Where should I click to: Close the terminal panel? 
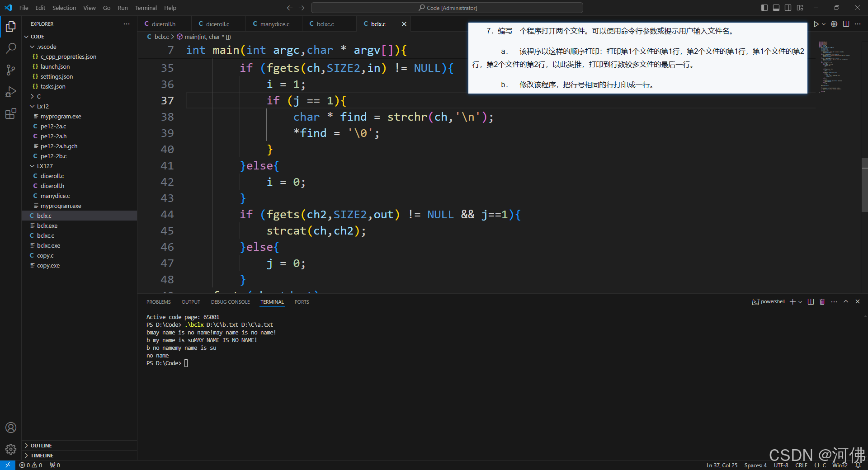[x=858, y=302]
